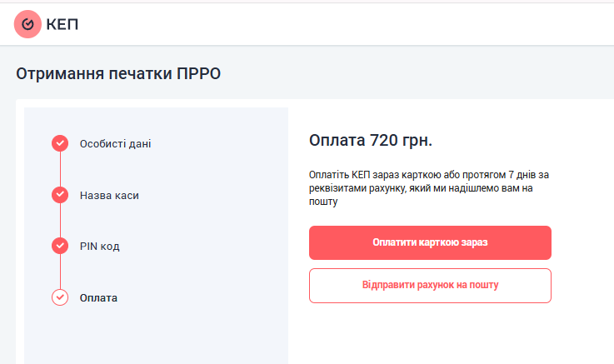Viewport: 614px width, 364px height.
Task: Click the progress line between Особисті дані and Назва каси
Action: pos(60,169)
